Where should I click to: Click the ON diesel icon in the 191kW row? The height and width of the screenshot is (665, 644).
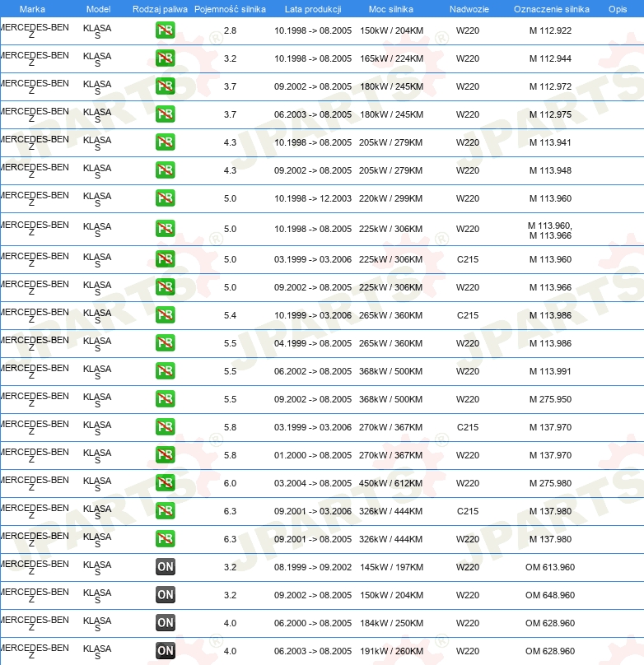click(x=166, y=651)
